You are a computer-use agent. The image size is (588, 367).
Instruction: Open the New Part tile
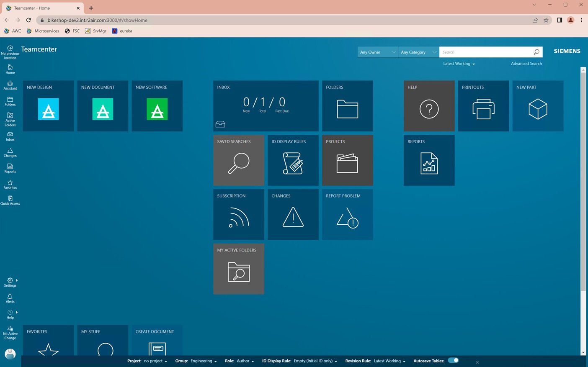[x=537, y=105]
